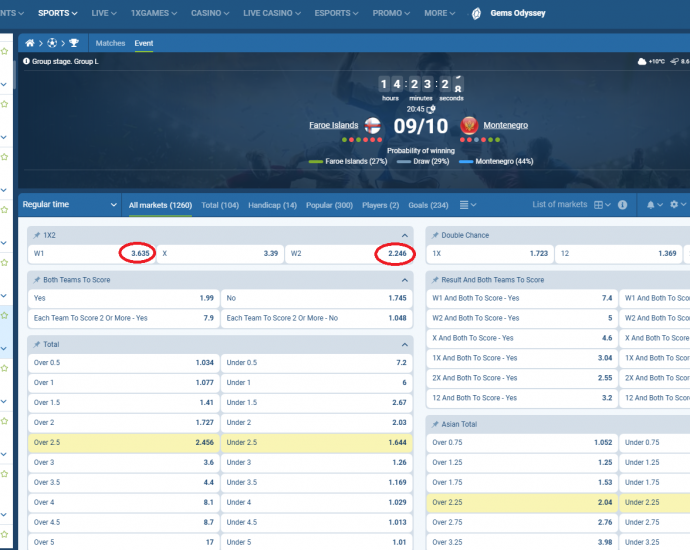
Task: Change the List of markets grid layout
Action: click(602, 205)
